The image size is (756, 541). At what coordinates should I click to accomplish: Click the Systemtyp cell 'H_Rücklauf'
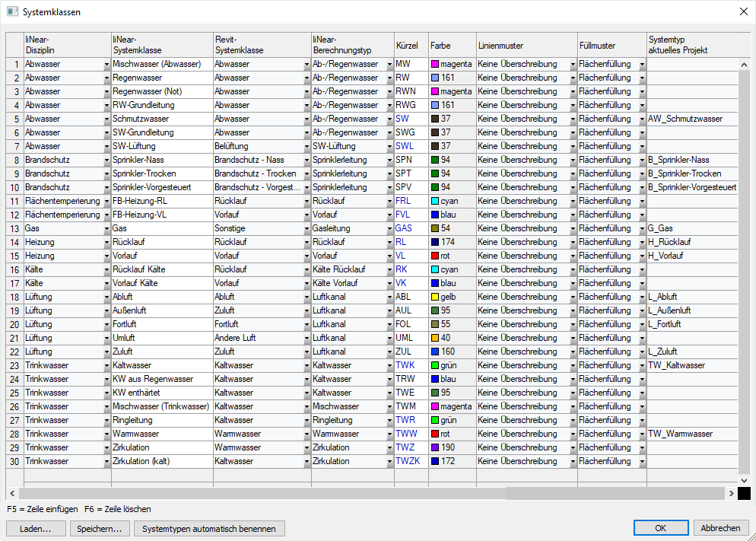692,242
